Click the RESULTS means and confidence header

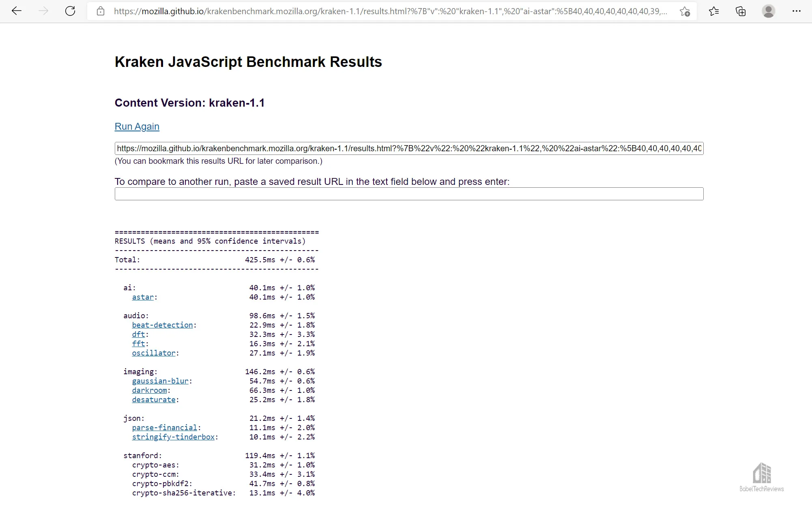coord(210,241)
